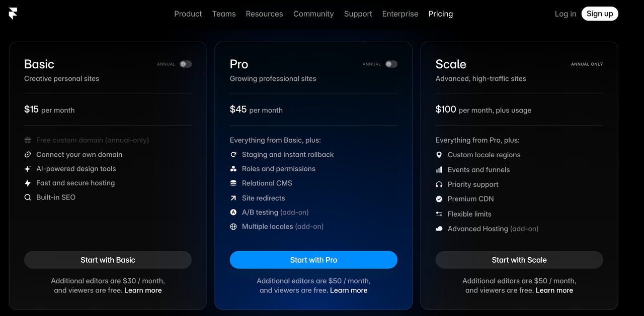Click the stack icon beside Relational CMS
The image size is (644, 316).
click(233, 183)
